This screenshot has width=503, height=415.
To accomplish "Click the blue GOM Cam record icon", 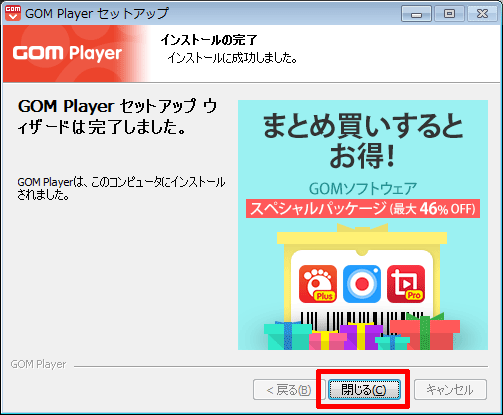I will pyautogui.click(x=362, y=284).
